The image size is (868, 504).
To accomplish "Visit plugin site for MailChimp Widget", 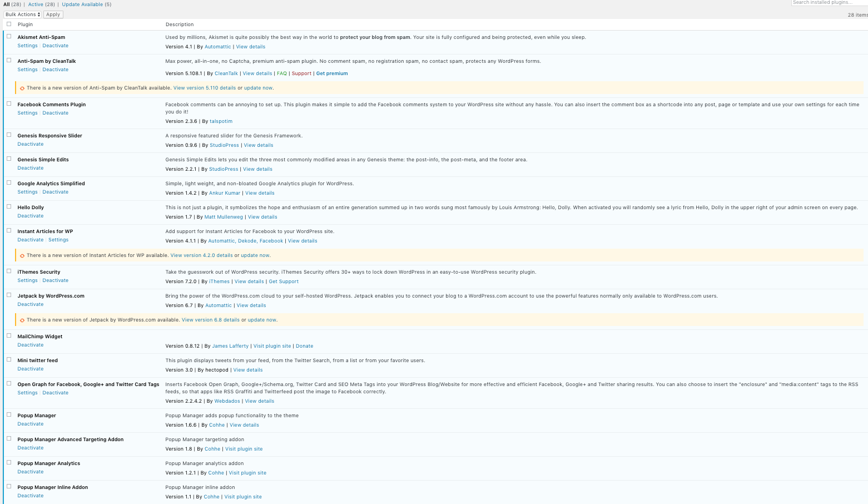I will click(272, 346).
